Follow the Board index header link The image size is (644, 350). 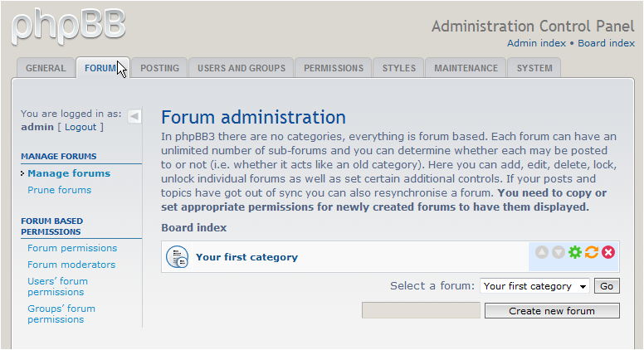(x=606, y=43)
